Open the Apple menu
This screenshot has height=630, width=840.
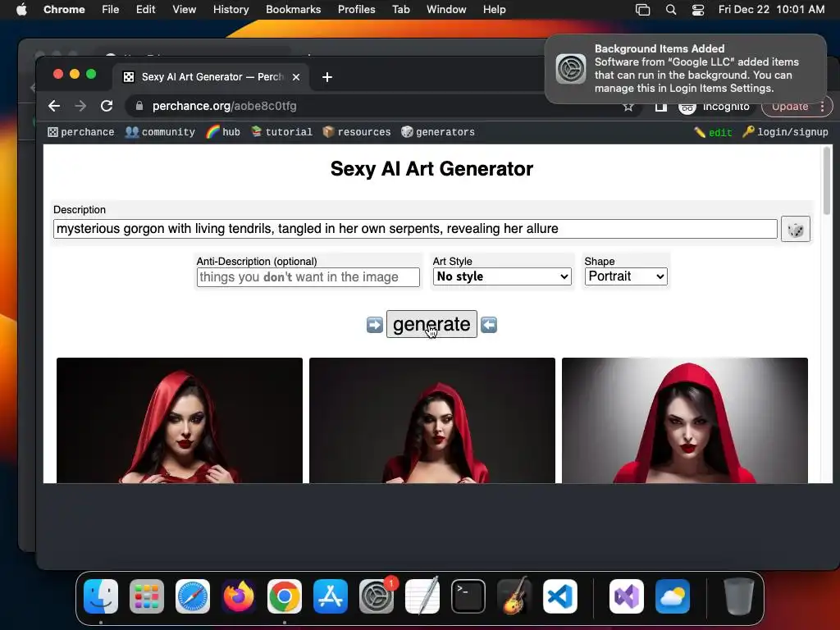point(21,10)
